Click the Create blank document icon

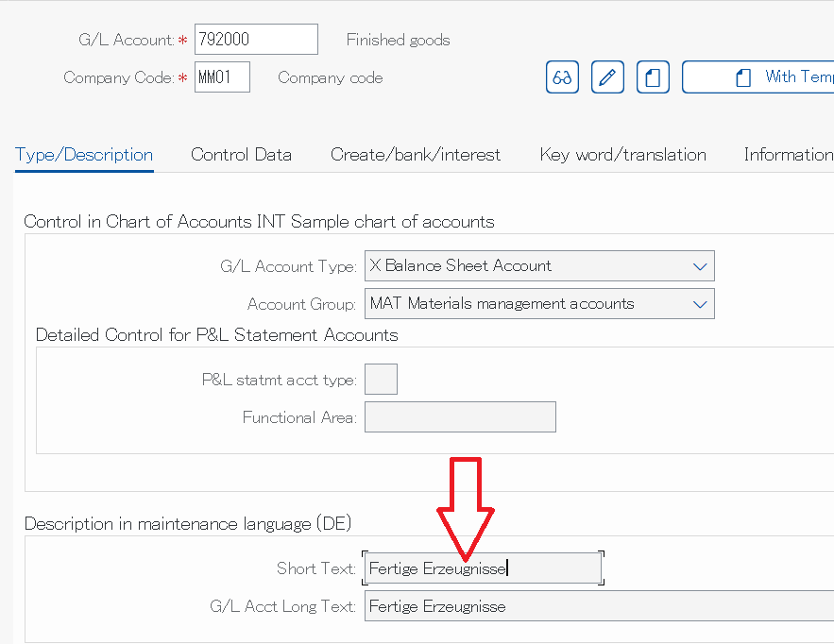653,77
